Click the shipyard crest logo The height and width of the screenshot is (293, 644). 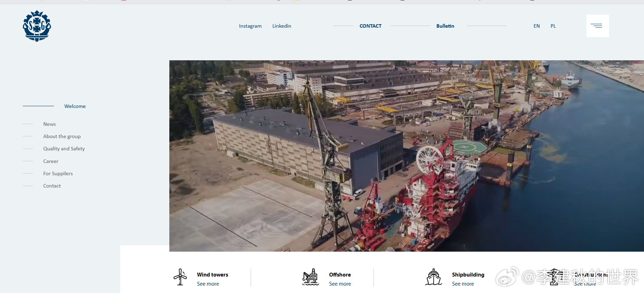point(37,26)
